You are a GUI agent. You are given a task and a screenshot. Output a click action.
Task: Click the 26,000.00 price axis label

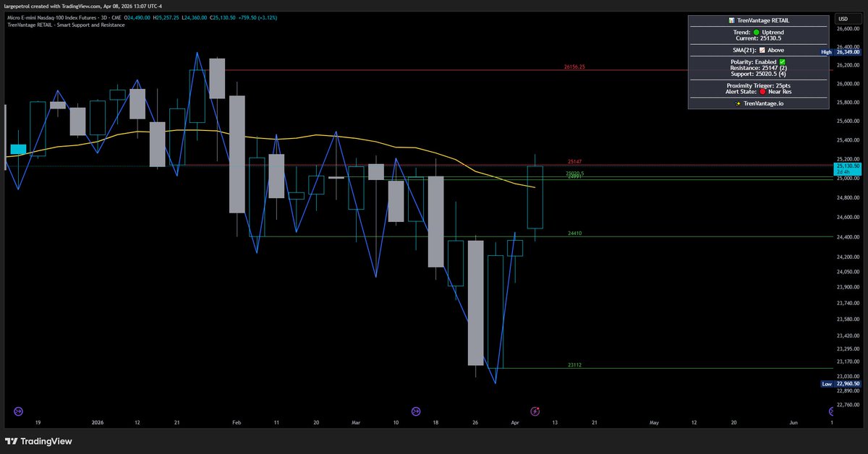[x=847, y=83]
